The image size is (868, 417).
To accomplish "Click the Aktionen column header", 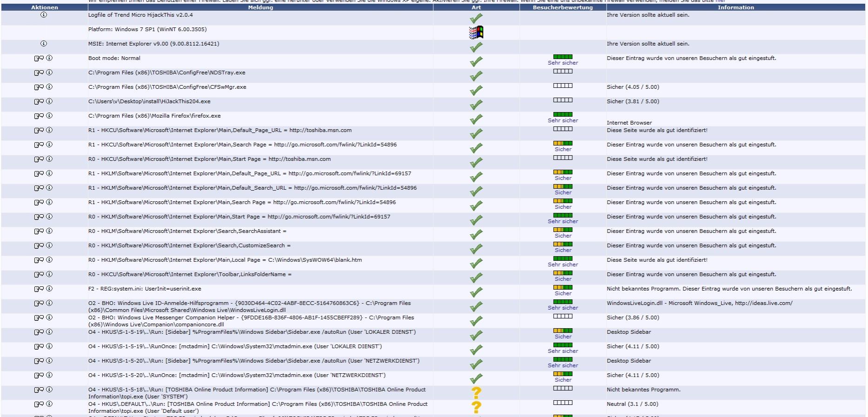I will pyautogui.click(x=45, y=7).
